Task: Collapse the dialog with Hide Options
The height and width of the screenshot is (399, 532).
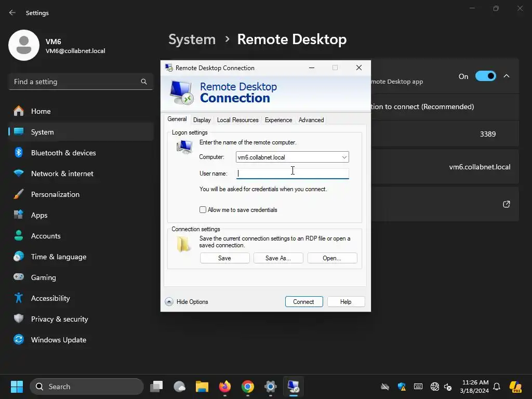Action: (x=187, y=302)
